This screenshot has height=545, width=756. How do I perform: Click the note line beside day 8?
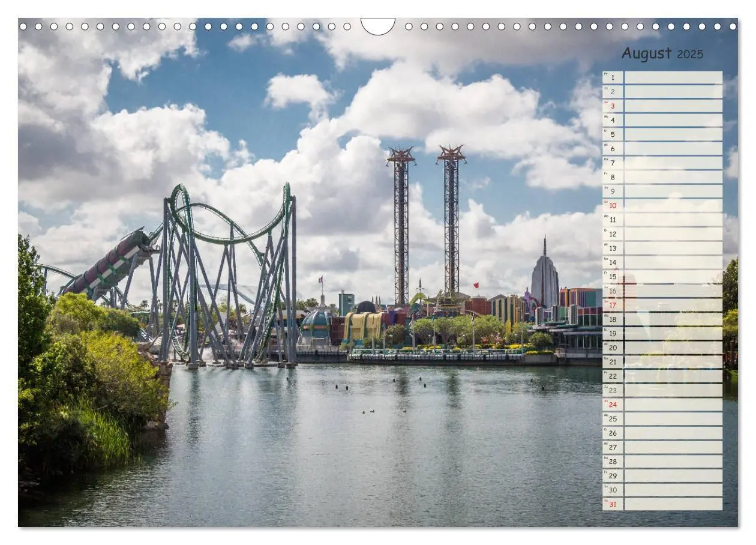coord(673,177)
